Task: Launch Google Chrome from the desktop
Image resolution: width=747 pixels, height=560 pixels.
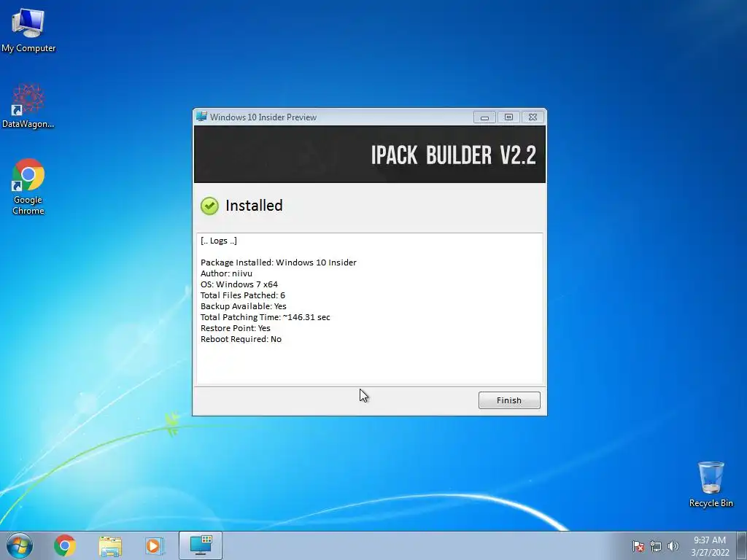Action: coord(28,187)
